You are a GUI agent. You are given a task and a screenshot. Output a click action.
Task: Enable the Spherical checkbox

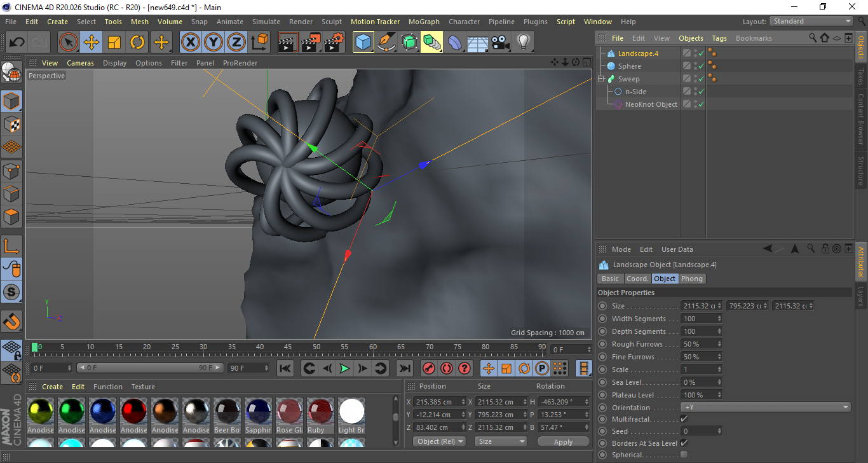coord(684,455)
